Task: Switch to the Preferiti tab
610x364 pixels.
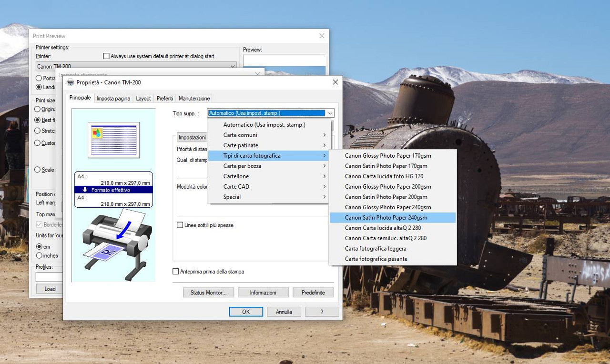Action: coord(165,99)
